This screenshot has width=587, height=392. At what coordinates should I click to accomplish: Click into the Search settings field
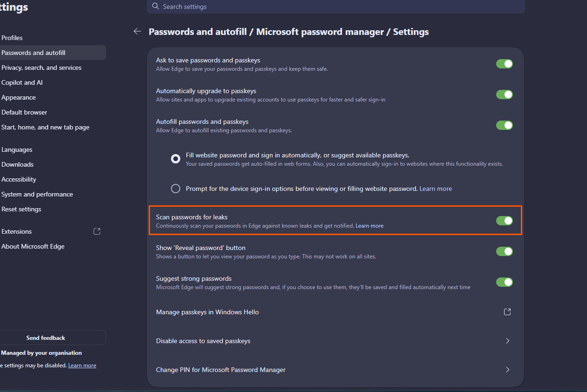(x=336, y=7)
